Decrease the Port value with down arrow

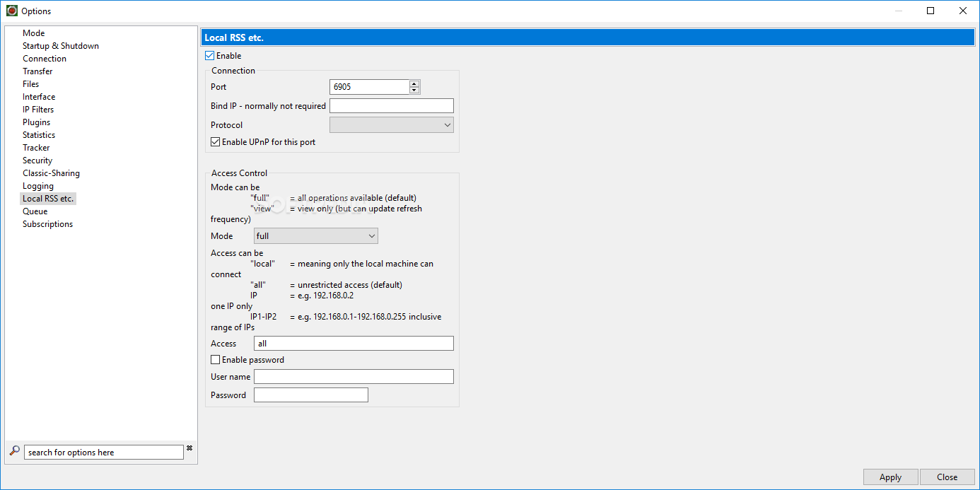[x=414, y=91]
